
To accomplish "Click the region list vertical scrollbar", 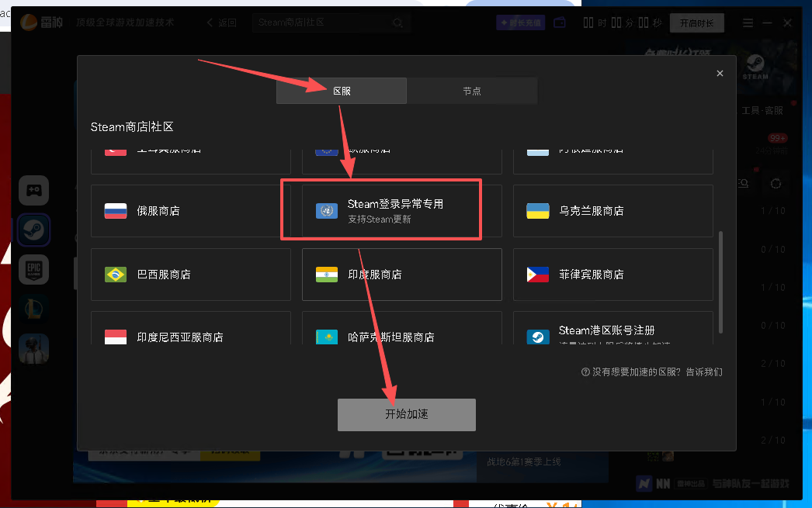I will pos(721,279).
